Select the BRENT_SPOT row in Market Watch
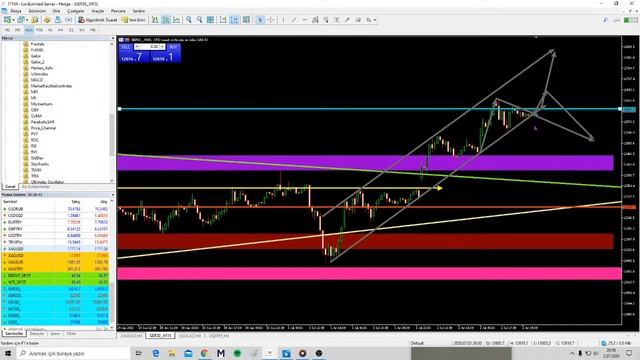640x360 pixels. [56, 276]
